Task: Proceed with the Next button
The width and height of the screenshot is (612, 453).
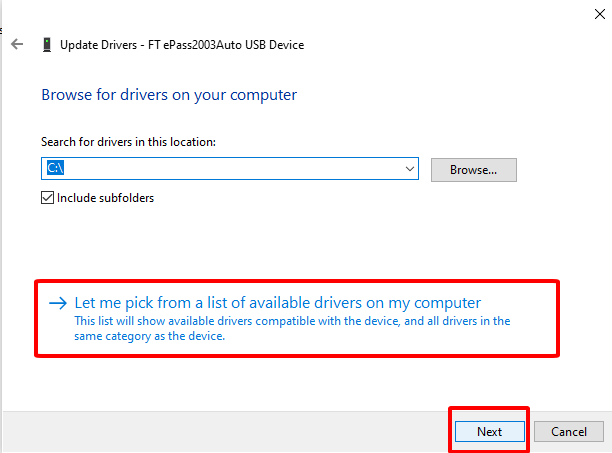Action: point(489,431)
